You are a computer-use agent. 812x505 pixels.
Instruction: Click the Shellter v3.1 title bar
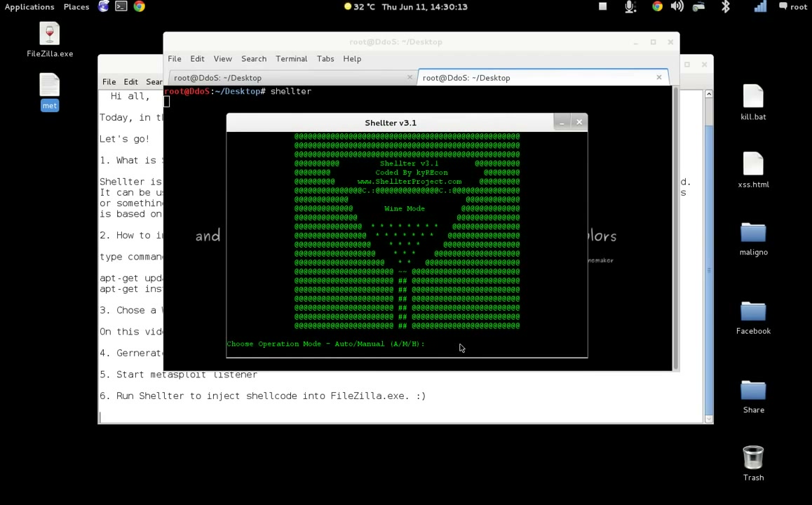(x=391, y=123)
